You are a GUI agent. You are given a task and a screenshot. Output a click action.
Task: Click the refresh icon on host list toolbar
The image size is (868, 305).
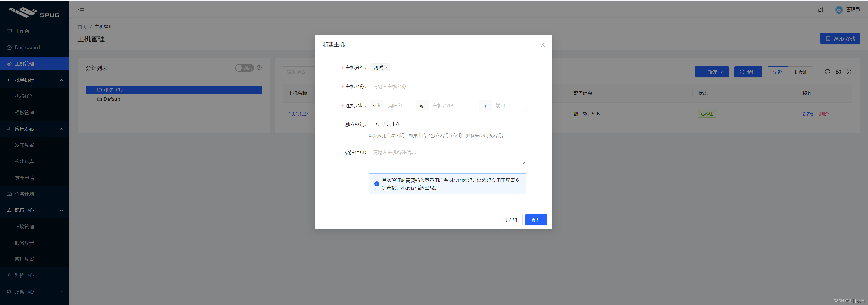[827, 72]
